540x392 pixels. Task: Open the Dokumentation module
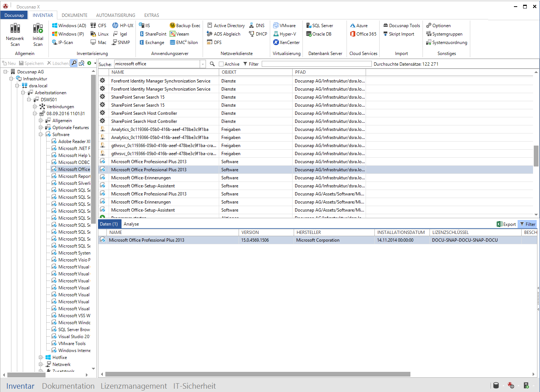[x=68, y=386]
